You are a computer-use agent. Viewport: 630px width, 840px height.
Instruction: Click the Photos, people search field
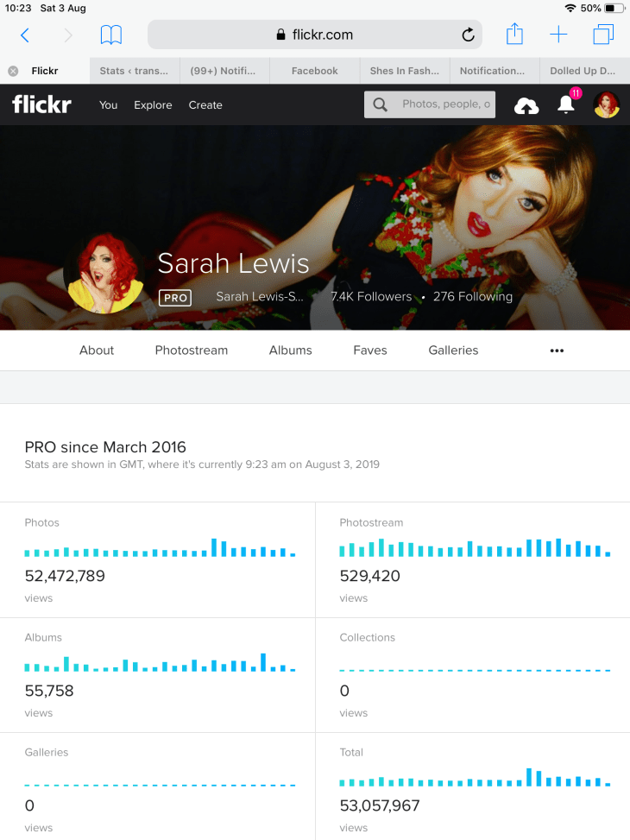[444, 104]
